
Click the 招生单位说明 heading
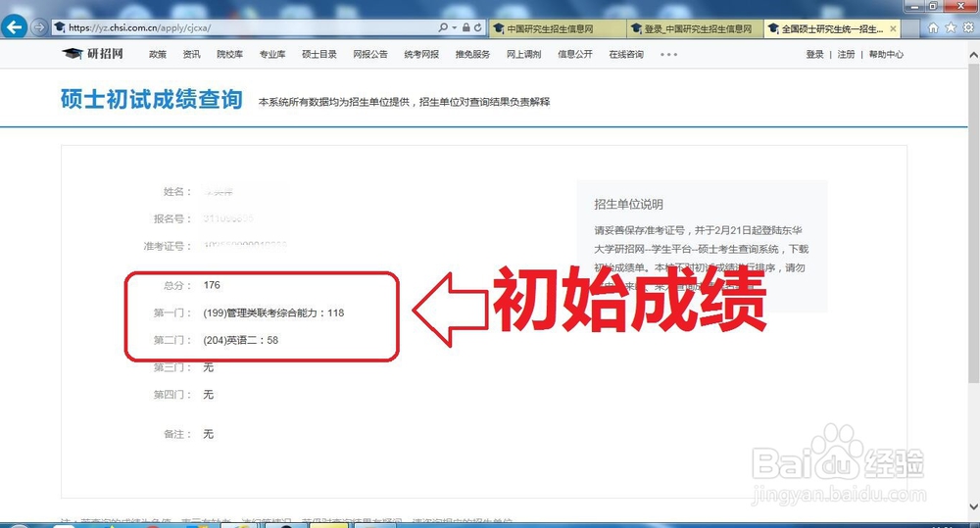coord(628,205)
